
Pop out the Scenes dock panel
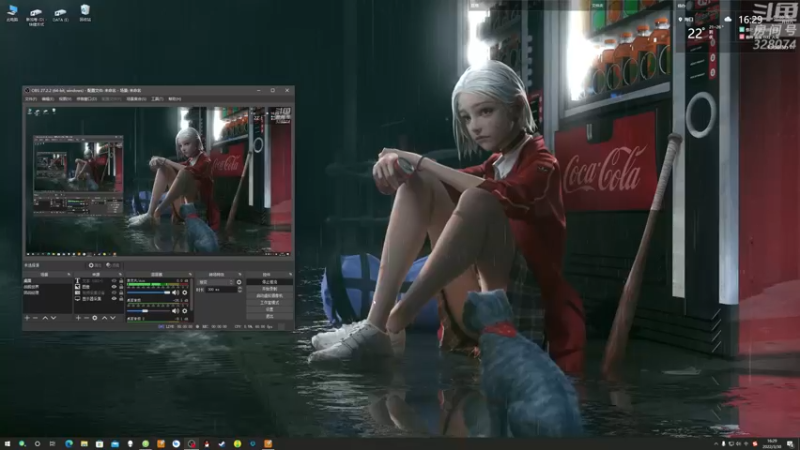(69, 274)
